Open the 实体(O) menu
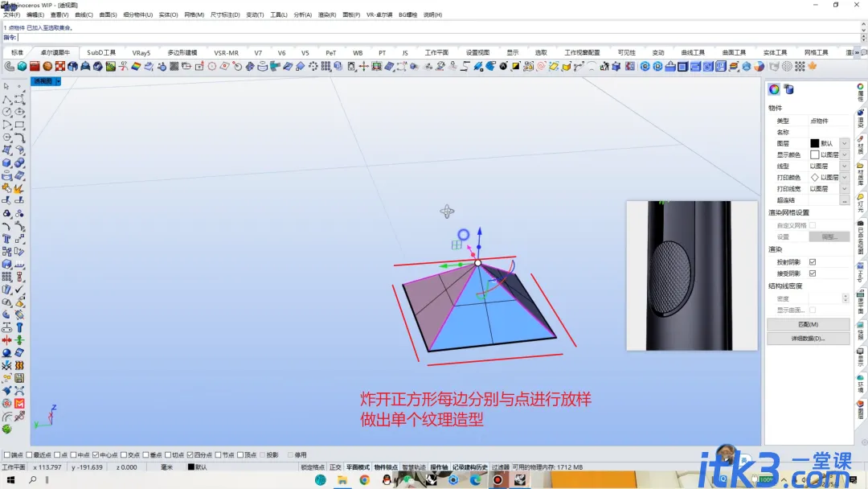868x489 pixels. point(168,15)
